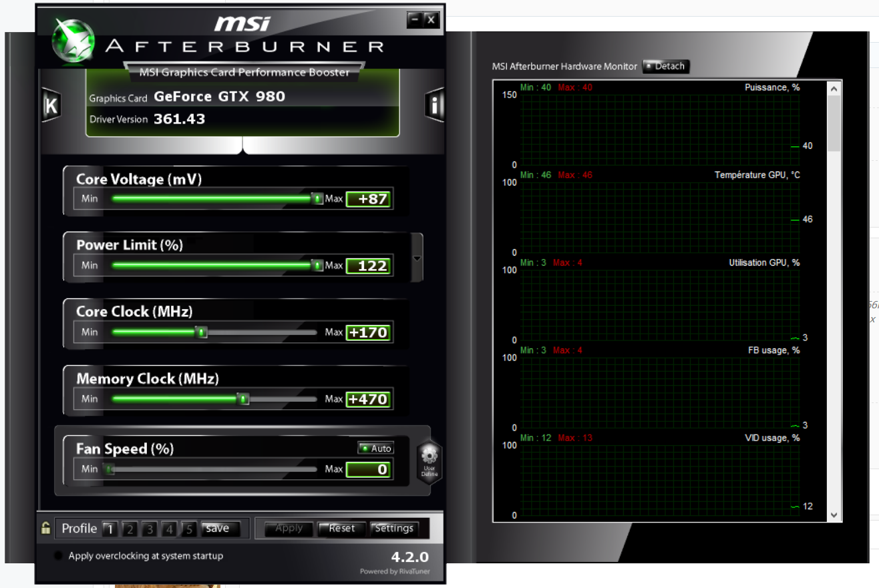The height and width of the screenshot is (588, 879).
Task: Click the hardware monitor scrollbar thumb
Action: tap(834, 123)
